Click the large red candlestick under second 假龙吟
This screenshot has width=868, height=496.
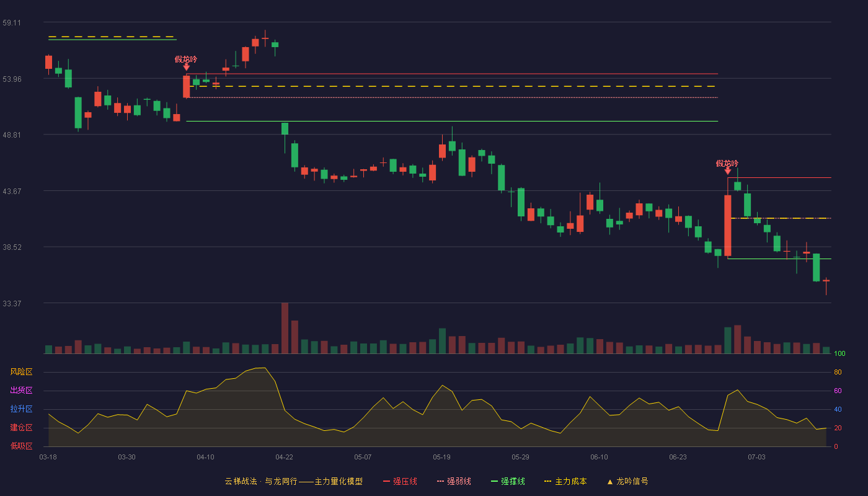(727, 225)
